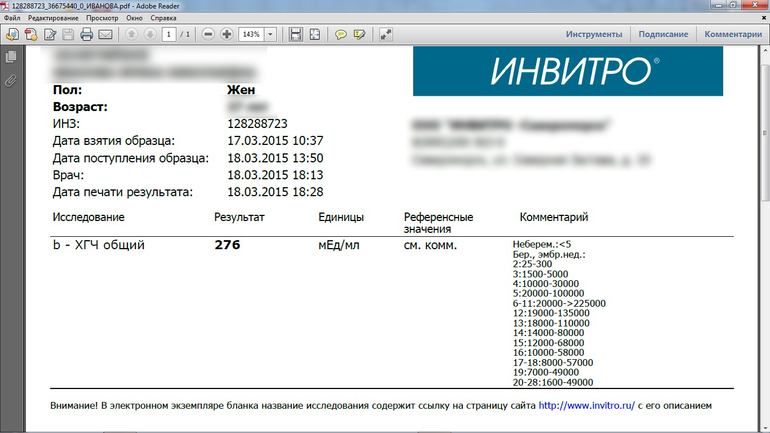Zoom in with the plus button
Viewport: 770px width, 433px height.
point(227,34)
